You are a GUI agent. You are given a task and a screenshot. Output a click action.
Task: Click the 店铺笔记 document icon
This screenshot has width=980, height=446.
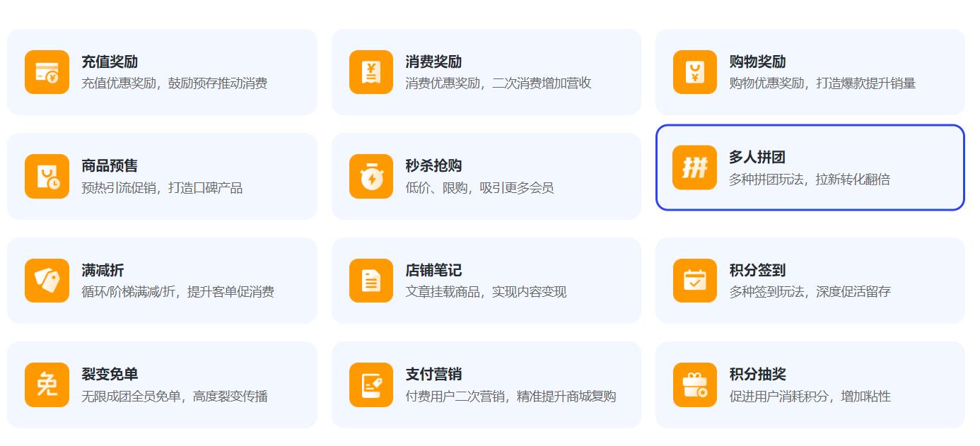pyautogui.click(x=371, y=281)
